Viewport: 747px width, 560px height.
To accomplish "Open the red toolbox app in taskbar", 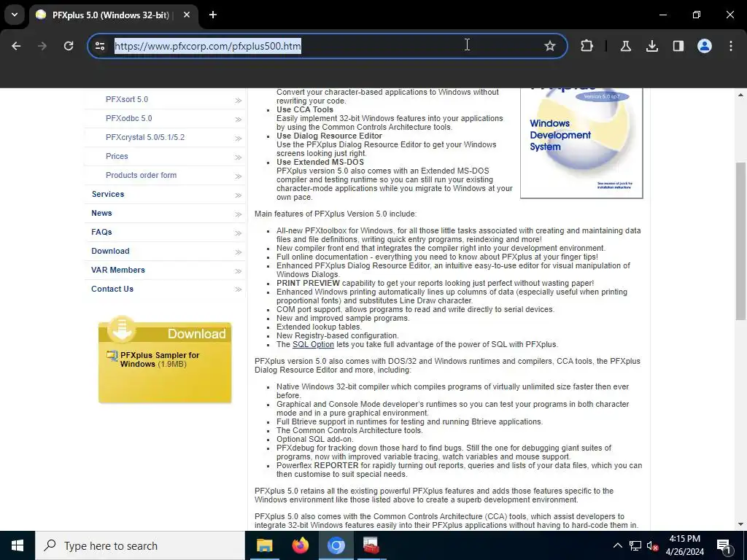I will pos(371,545).
